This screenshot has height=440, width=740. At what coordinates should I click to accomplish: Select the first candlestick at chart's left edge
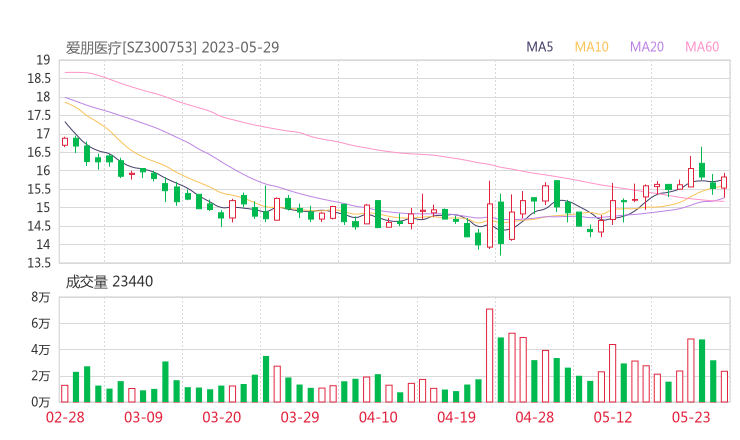pyautogui.click(x=65, y=142)
